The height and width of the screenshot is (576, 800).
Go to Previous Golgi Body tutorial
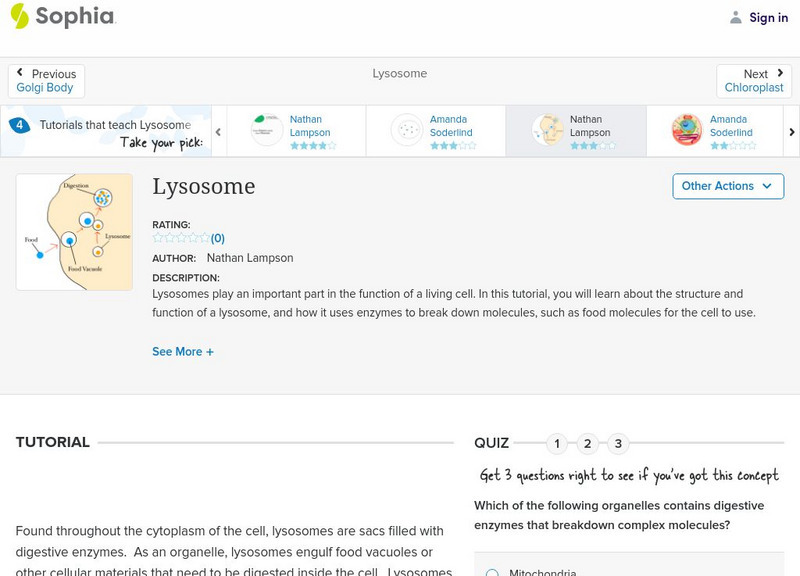(46, 80)
